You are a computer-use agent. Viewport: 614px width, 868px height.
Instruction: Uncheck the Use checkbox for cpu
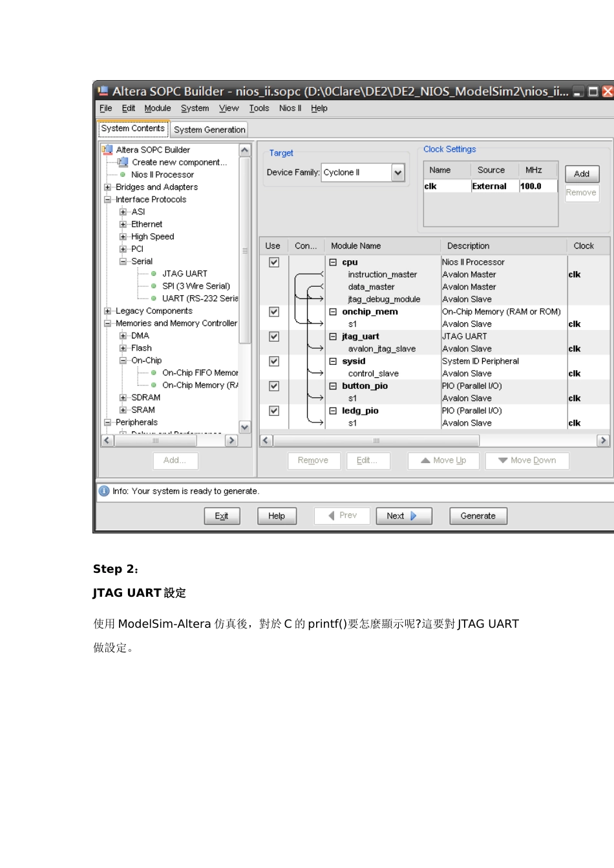274,262
